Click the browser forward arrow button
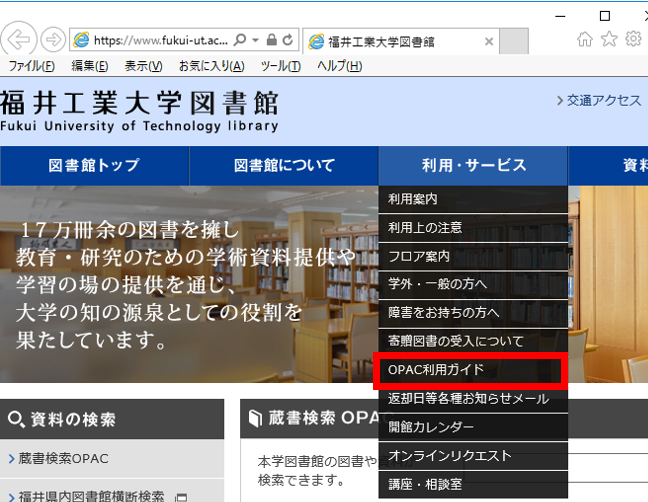 point(54,41)
